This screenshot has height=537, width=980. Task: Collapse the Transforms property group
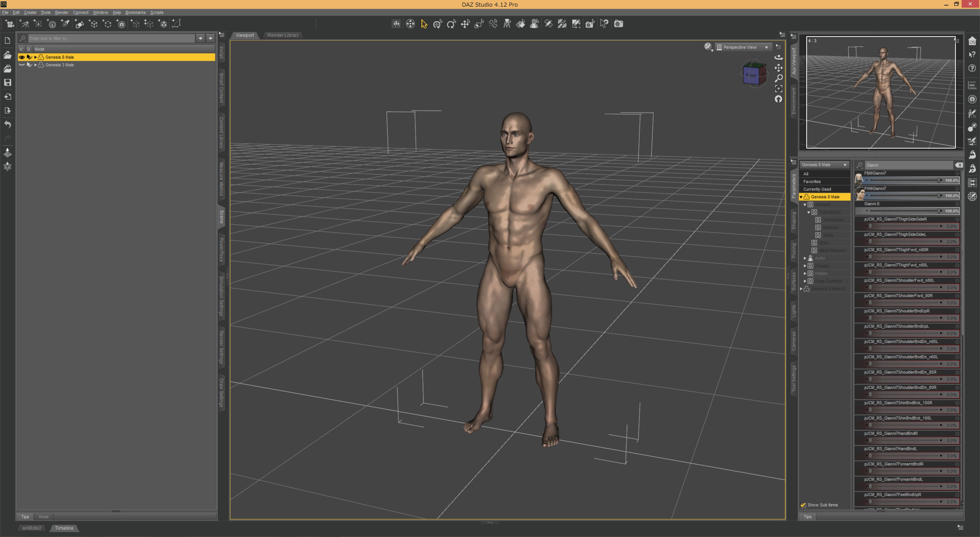(x=809, y=212)
